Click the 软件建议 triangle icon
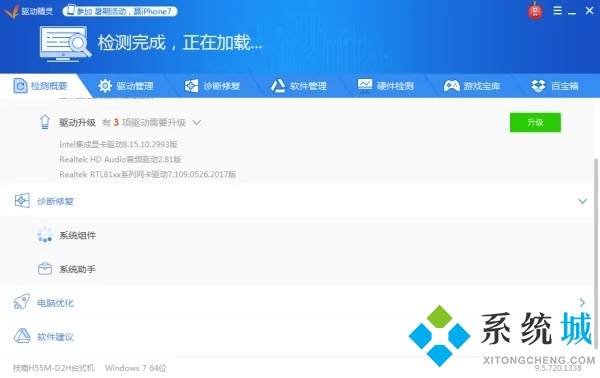Viewport: 600px width, 378px height. [22, 336]
